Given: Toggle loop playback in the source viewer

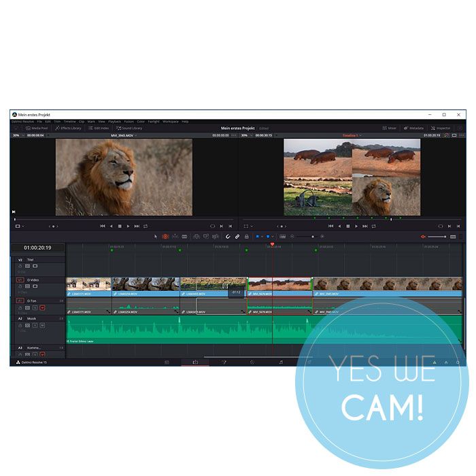Looking at the screenshot, I should point(145,226).
